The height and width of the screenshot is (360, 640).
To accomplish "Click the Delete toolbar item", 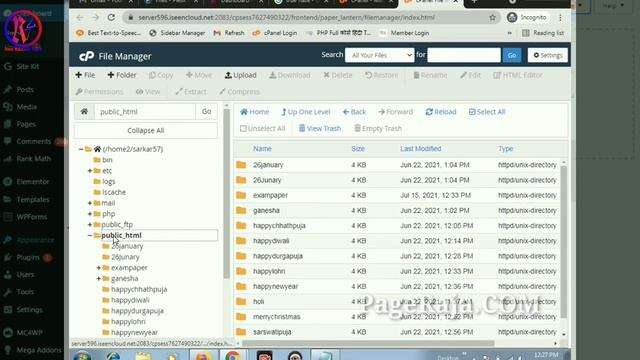I will (x=338, y=75).
